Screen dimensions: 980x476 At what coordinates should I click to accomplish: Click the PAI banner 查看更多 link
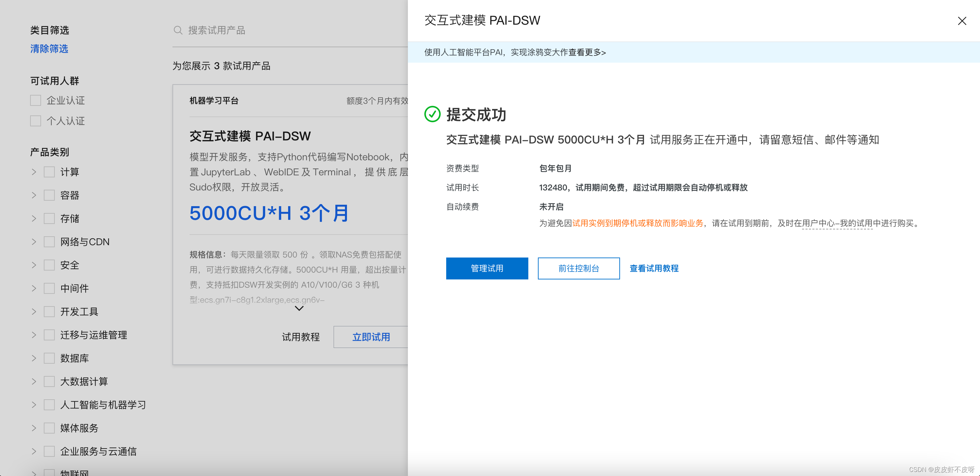click(587, 52)
